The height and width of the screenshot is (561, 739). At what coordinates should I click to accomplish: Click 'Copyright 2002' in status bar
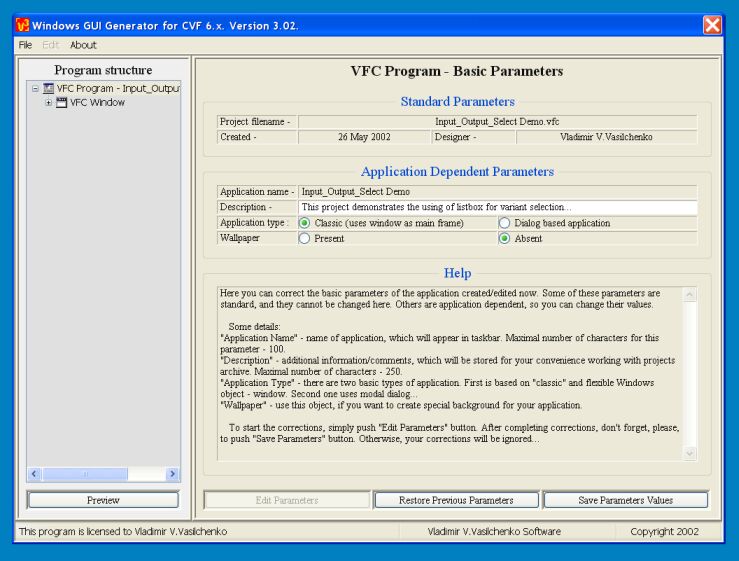664,531
